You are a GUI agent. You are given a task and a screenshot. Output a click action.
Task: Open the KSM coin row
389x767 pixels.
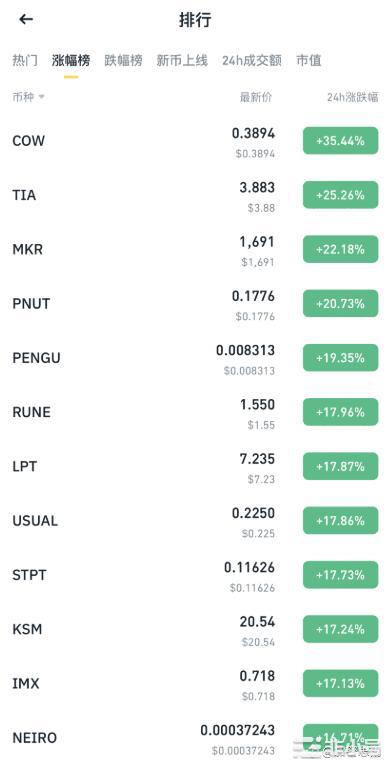[x=195, y=630]
